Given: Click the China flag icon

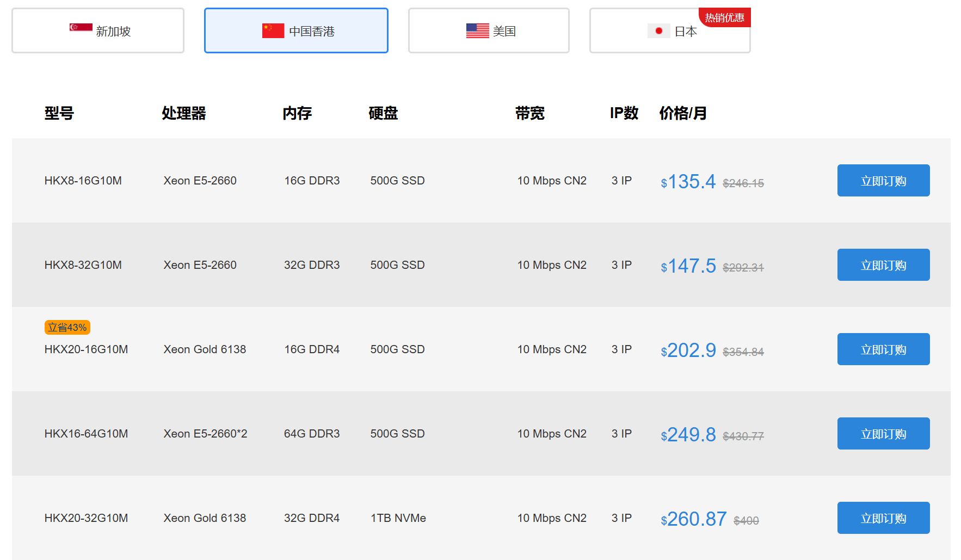Looking at the screenshot, I should coord(273,31).
